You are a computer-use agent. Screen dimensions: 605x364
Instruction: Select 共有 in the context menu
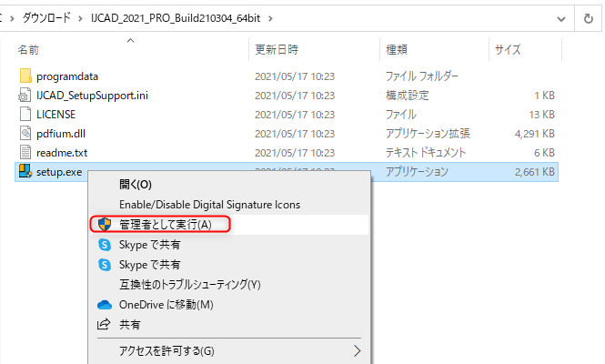click(129, 325)
